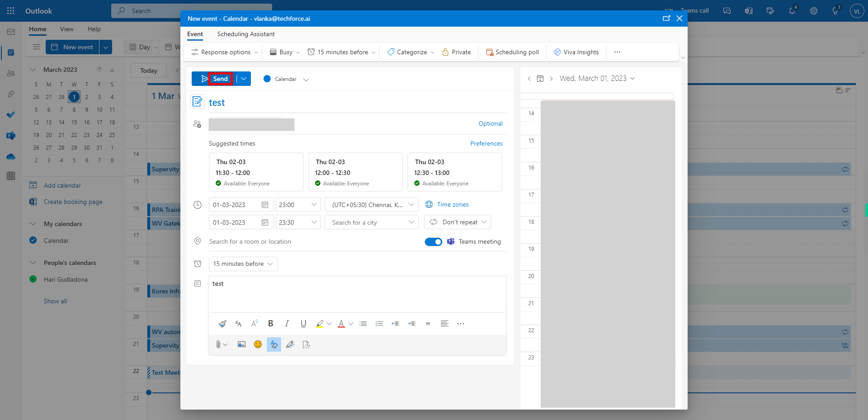The width and height of the screenshot is (868, 420).
Task: Expand the Send options arrow
Action: click(x=244, y=79)
